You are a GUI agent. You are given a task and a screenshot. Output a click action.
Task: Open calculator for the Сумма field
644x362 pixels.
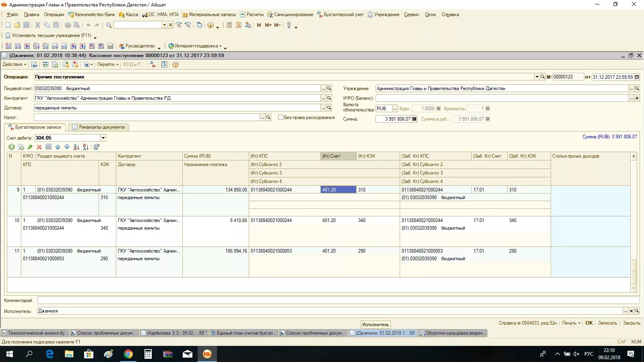(x=414, y=119)
